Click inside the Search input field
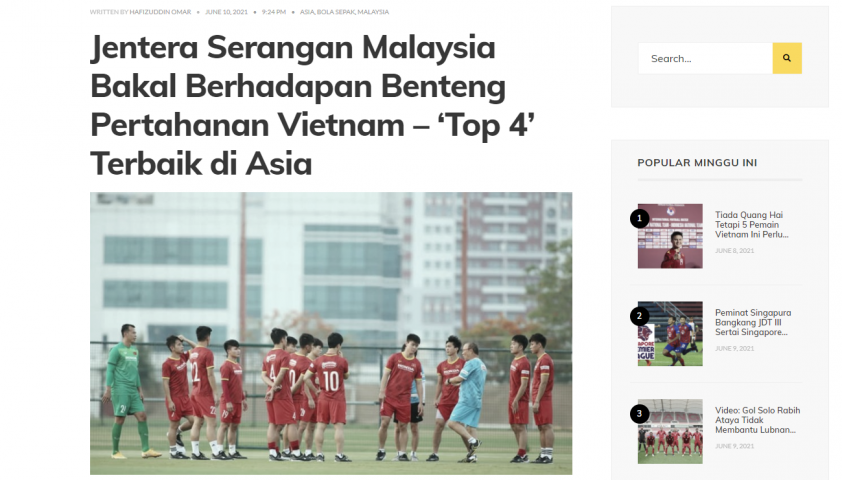Image resolution: width=842 pixels, height=480 pixels. point(705,58)
